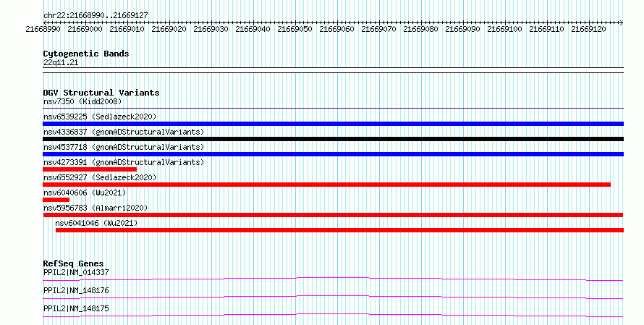This screenshot has width=644, height=325.
Task: Select the Cytogenetic Bands track title
Action: (x=86, y=54)
